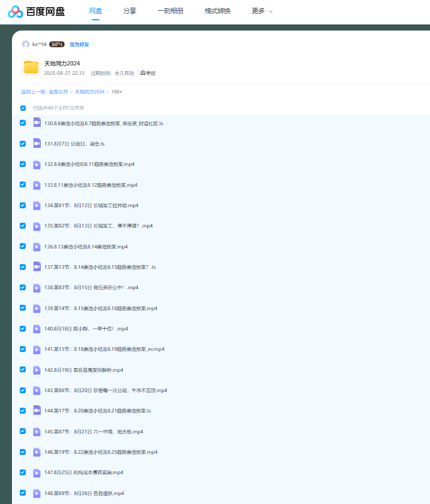Click file icon of 148.第89节 各自逞妖.mp4
This screenshot has height=504, width=430.
(x=37, y=493)
